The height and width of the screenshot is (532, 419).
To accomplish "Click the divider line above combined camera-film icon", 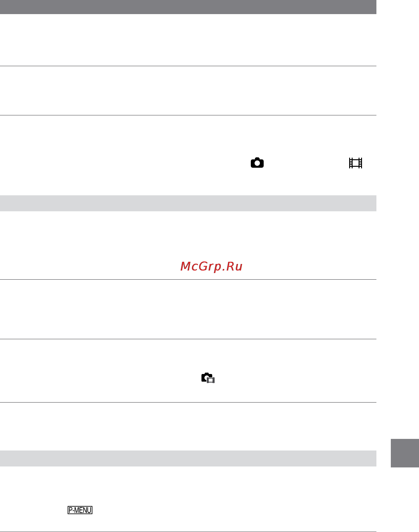I will pos(188,339).
